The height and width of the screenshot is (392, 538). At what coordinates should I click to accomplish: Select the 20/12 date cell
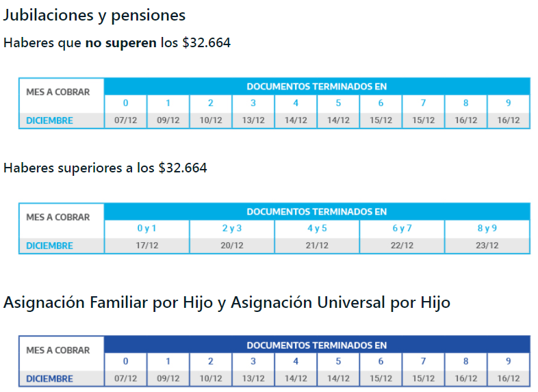pyautogui.click(x=231, y=246)
